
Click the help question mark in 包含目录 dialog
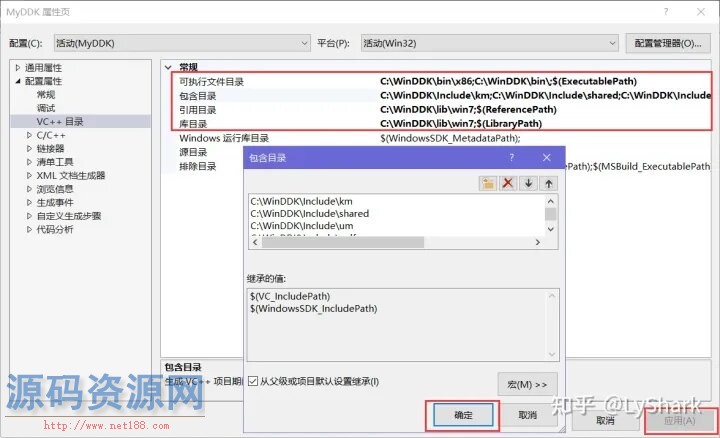point(511,158)
